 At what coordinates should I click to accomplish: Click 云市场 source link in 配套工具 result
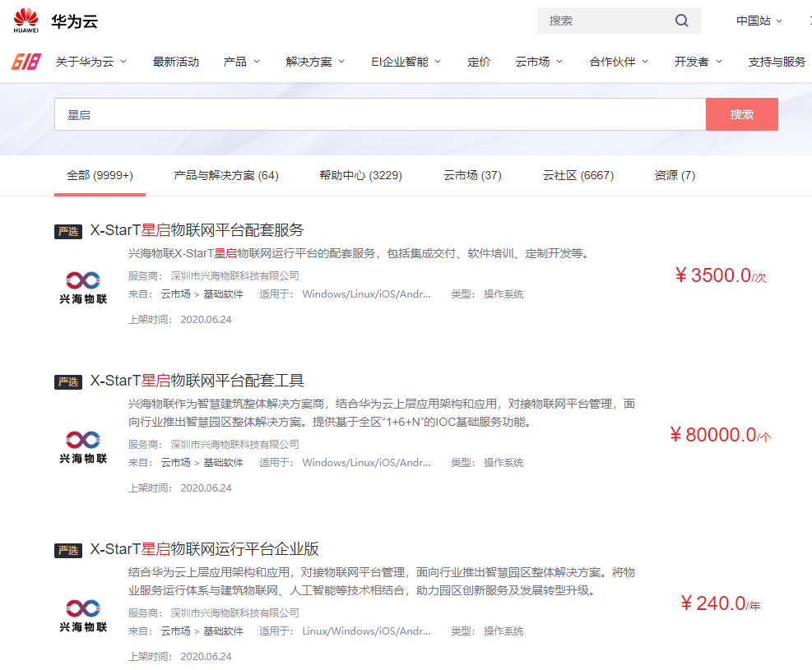tap(175, 463)
